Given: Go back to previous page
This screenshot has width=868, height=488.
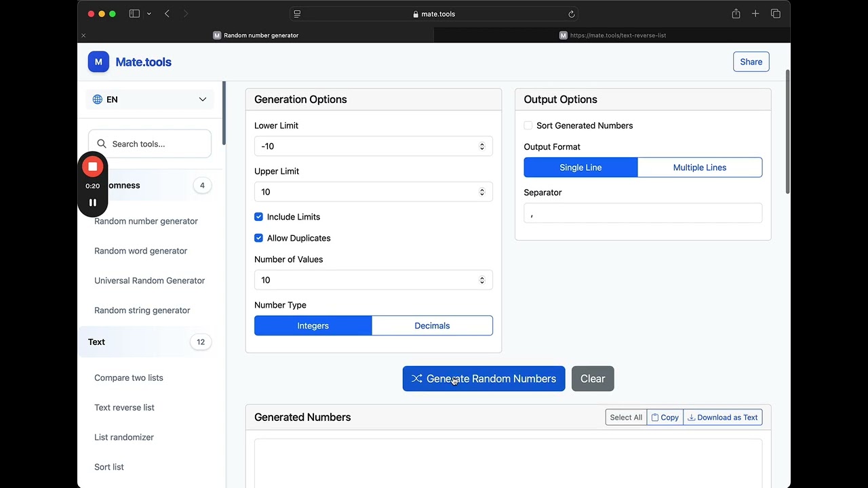Looking at the screenshot, I should 167,14.
